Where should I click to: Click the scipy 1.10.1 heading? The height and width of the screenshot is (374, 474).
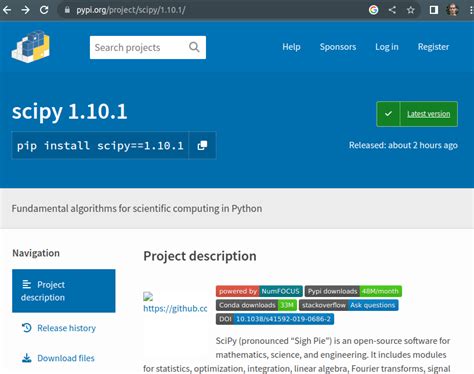pos(69,112)
